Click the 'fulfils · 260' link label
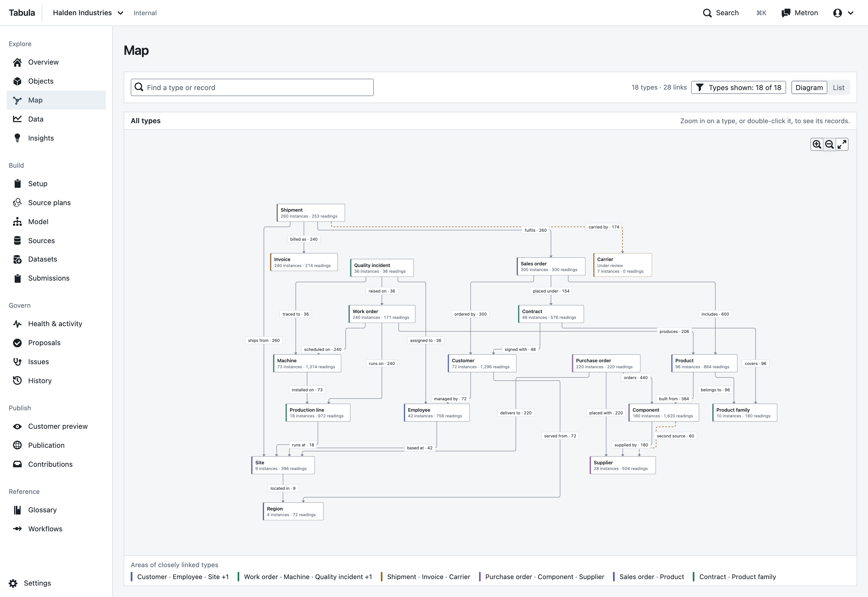The height and width of the screenshot is (597, 868). click(x=535, y=230)
